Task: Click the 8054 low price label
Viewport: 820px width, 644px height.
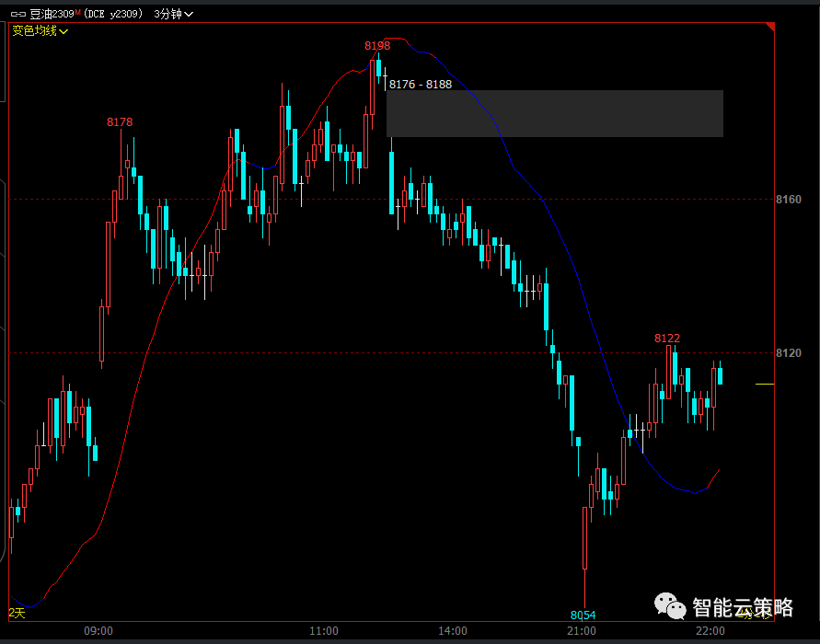Action: (583, 615)
